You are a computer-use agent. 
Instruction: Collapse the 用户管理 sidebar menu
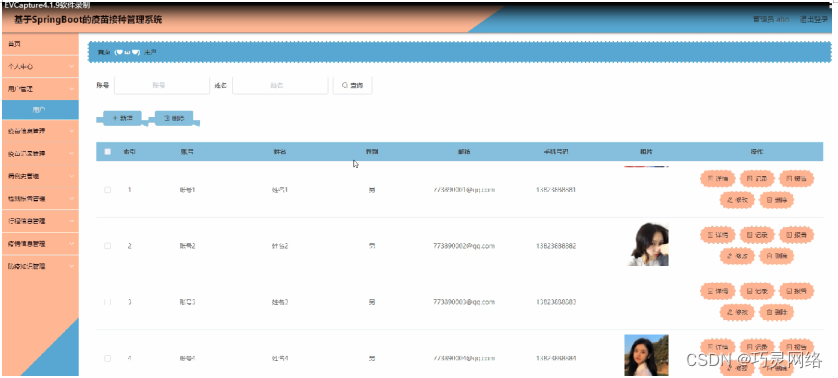click(40, 89)
